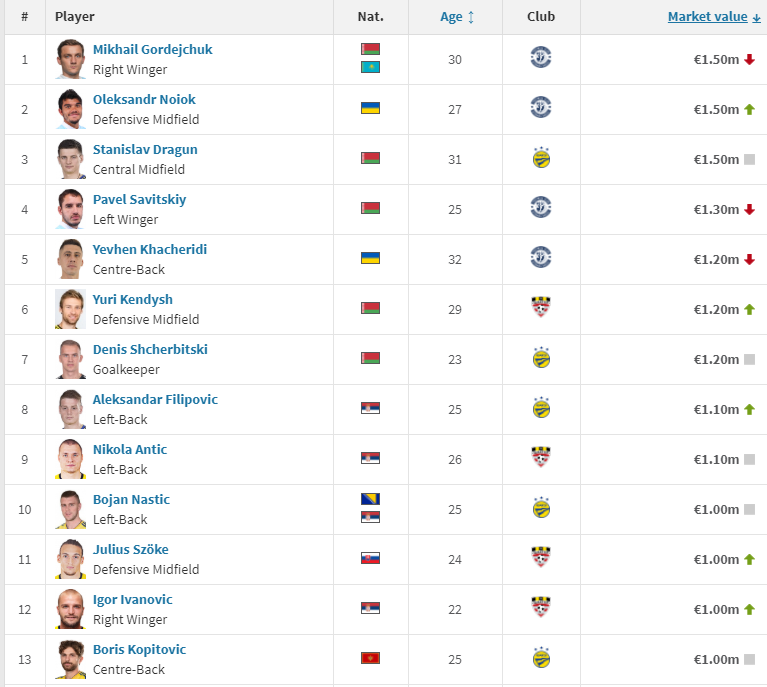Click Nikola Antic's club crest icon
The image size is (767, 687).
tap(541, 458)
